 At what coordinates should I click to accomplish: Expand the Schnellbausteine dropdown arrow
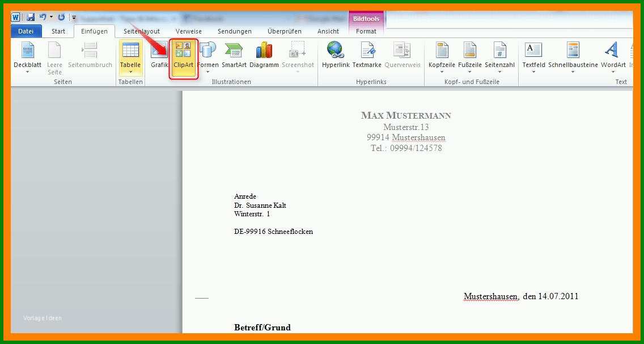click(573, 72)
